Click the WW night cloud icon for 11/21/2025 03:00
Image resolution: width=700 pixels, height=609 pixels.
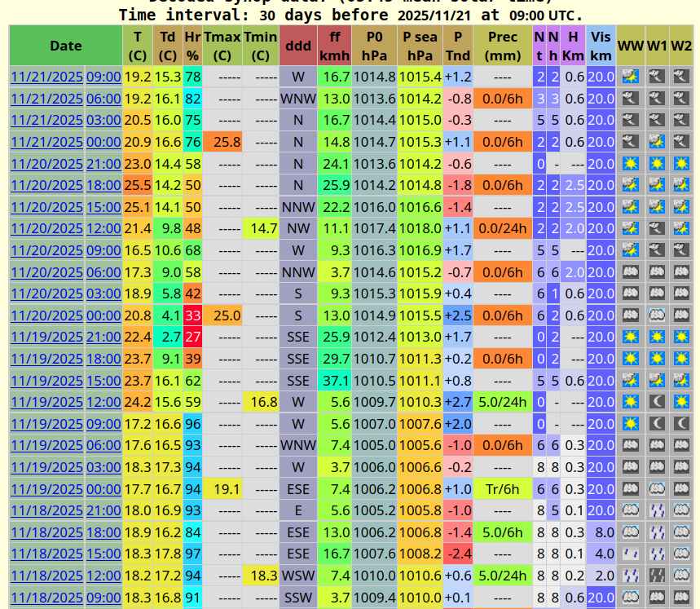629,120
